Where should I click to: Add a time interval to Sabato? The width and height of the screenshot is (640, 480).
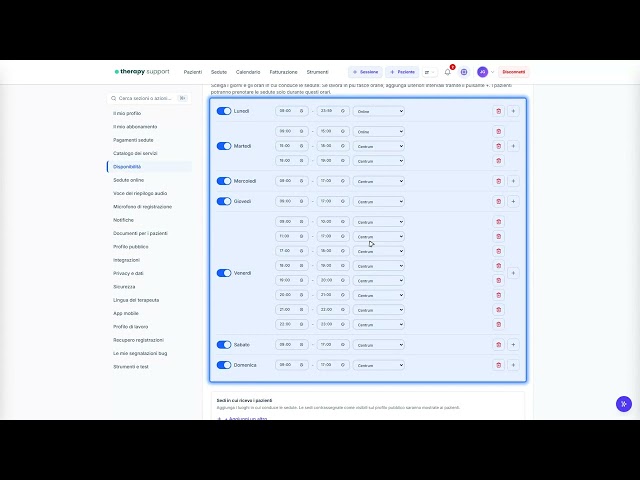[x=513, y=344]
